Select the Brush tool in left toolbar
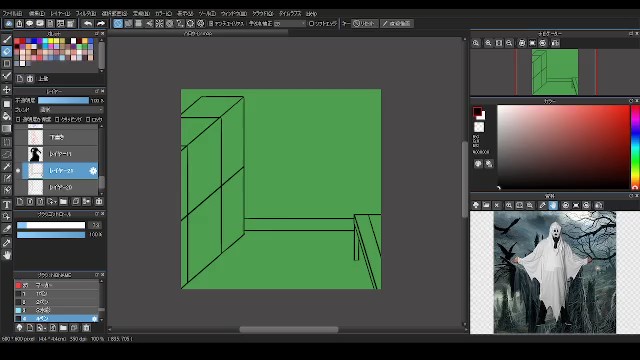The height and width of the screenshot is (360, 640). click(x=7, y=40)
